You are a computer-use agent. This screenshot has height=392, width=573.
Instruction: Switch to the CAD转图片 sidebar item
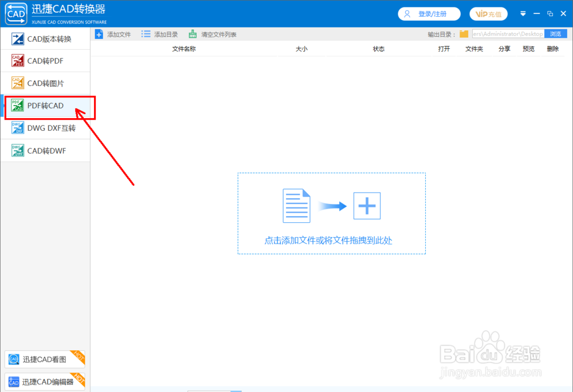(45, 83)
